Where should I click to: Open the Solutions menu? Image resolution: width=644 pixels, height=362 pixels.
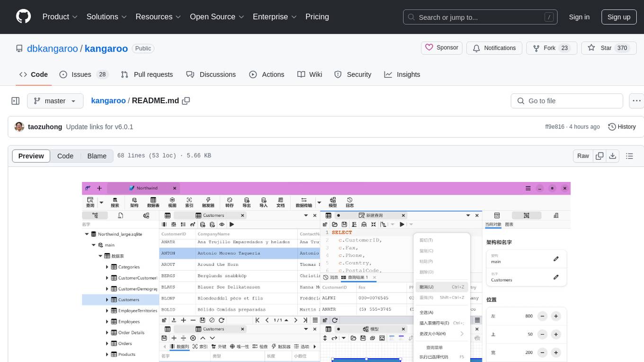click(x=107, y=17)
